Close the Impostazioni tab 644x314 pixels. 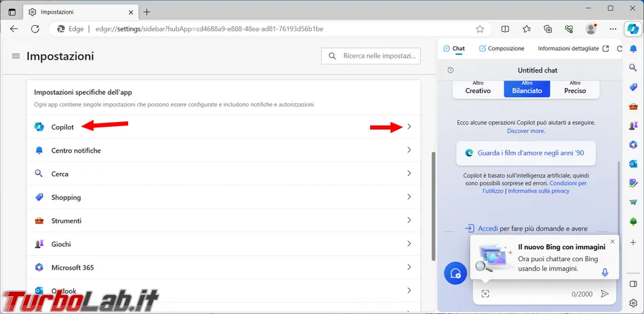(x=131, y=12)
